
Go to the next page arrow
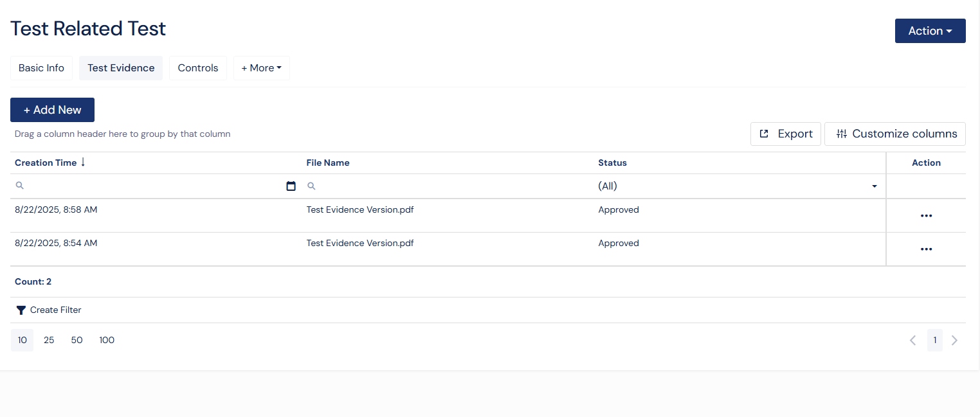tap(954, 341)
